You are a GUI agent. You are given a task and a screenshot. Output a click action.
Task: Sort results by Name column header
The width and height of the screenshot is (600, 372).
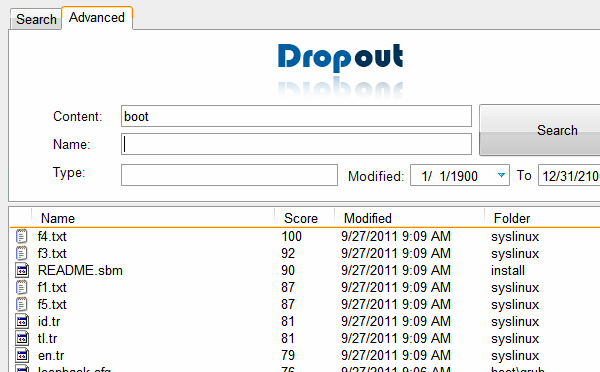click(x=153, y=218)
